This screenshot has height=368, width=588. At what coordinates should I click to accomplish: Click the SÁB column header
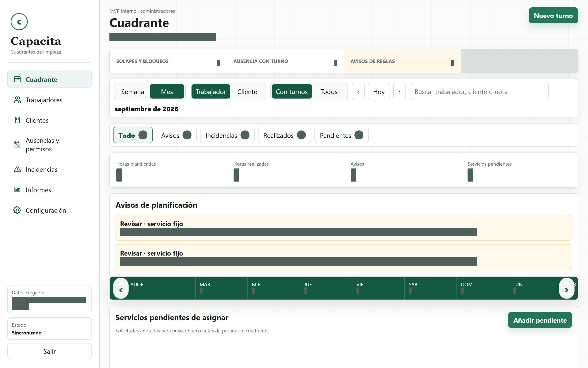point(430,288)
